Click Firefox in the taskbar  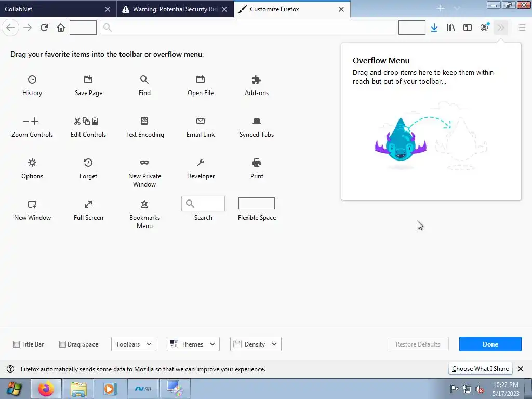(46, 389)
